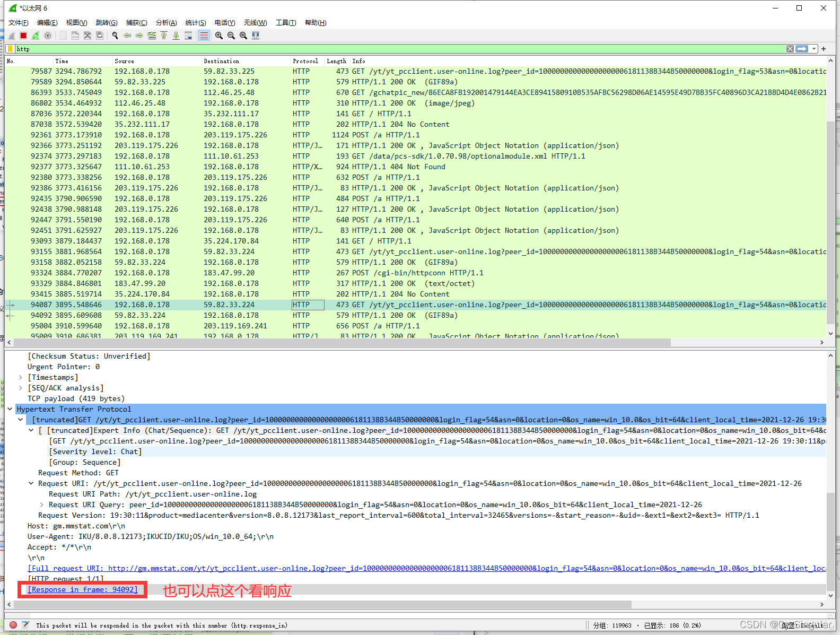
Task: Collapse the Expert Info (Chat/Sequence) node
Action: tap(31, 430)
